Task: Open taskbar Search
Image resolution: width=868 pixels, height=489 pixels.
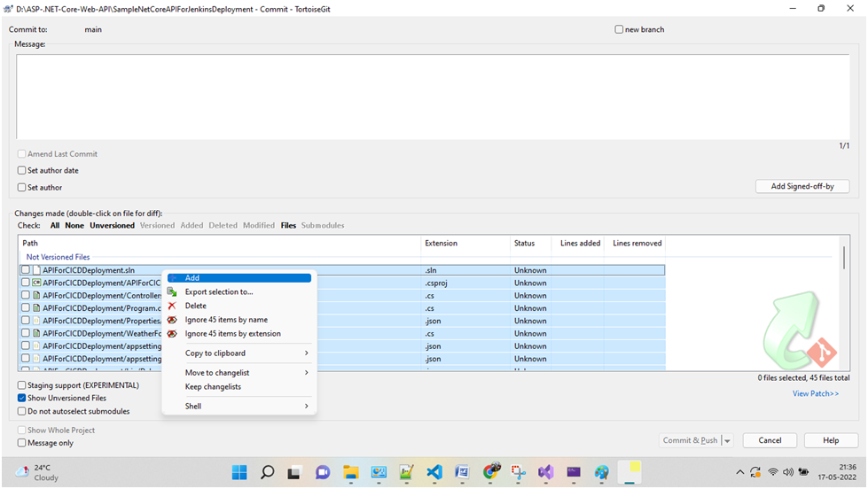Action: click(x=268, y=472)
